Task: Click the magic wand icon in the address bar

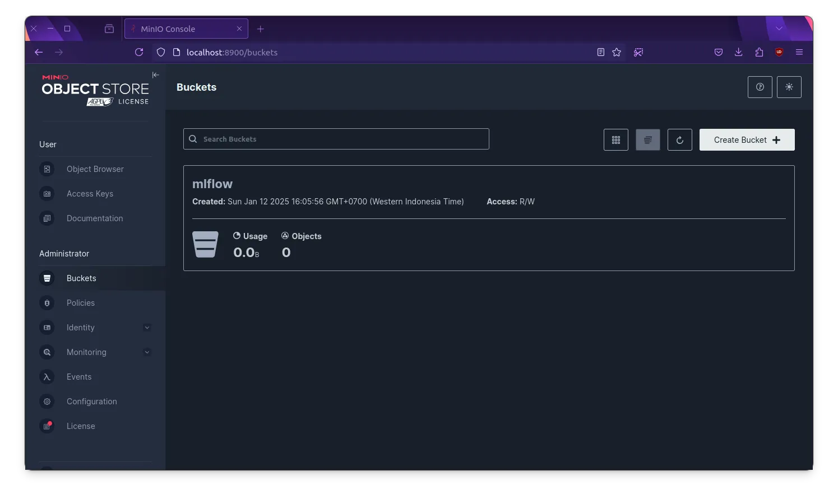Action: pos(638,52)
